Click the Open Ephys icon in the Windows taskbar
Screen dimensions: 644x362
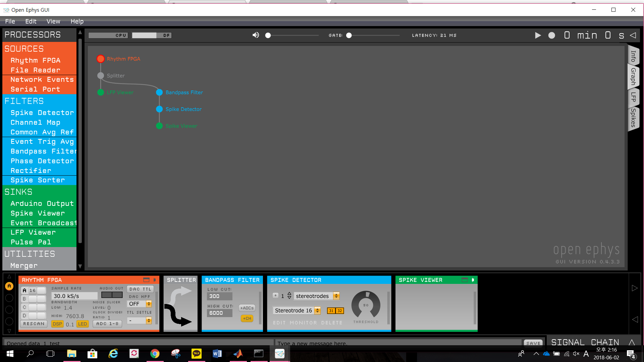tap(279, 353)
